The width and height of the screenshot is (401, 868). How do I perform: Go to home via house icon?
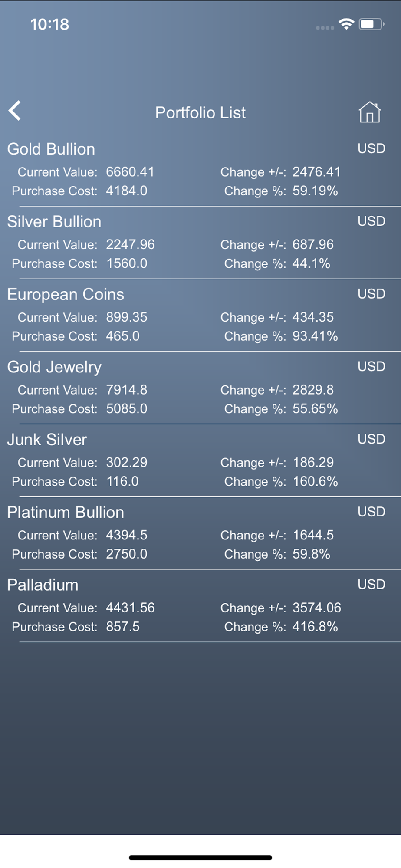tap(369, 112)
